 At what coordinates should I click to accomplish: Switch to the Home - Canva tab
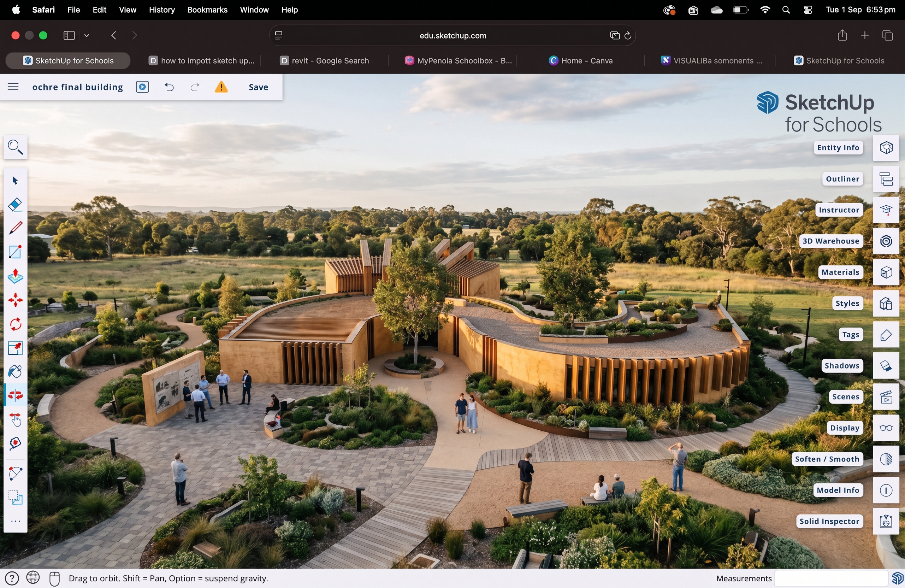[581, 61]
